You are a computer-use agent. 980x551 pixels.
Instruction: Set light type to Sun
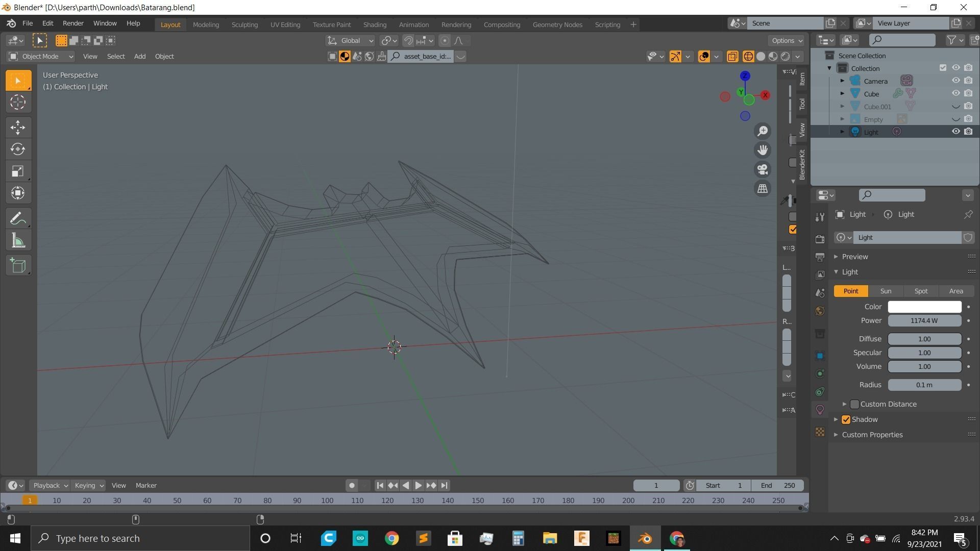tap(886, 291)
